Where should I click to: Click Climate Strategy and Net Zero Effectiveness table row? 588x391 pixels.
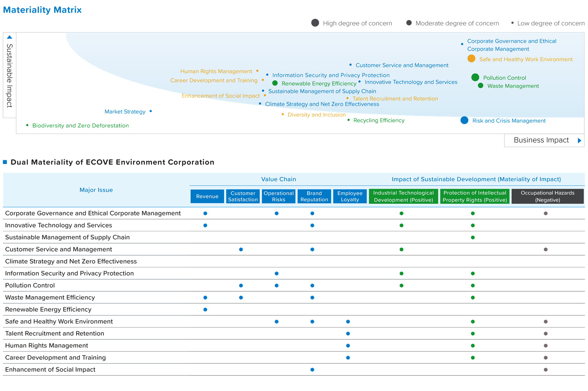294,261
